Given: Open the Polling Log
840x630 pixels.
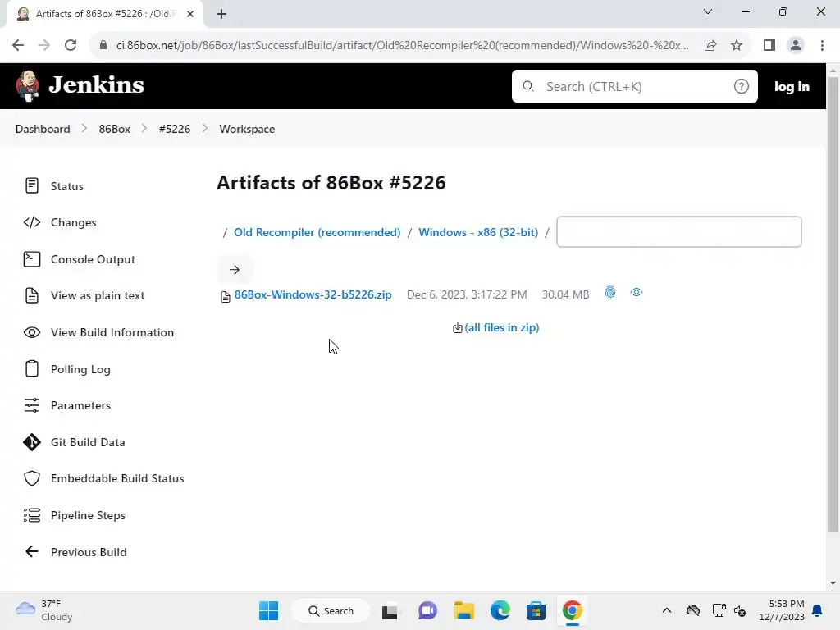Looking at the screenshot, I should tap(80, 369).
